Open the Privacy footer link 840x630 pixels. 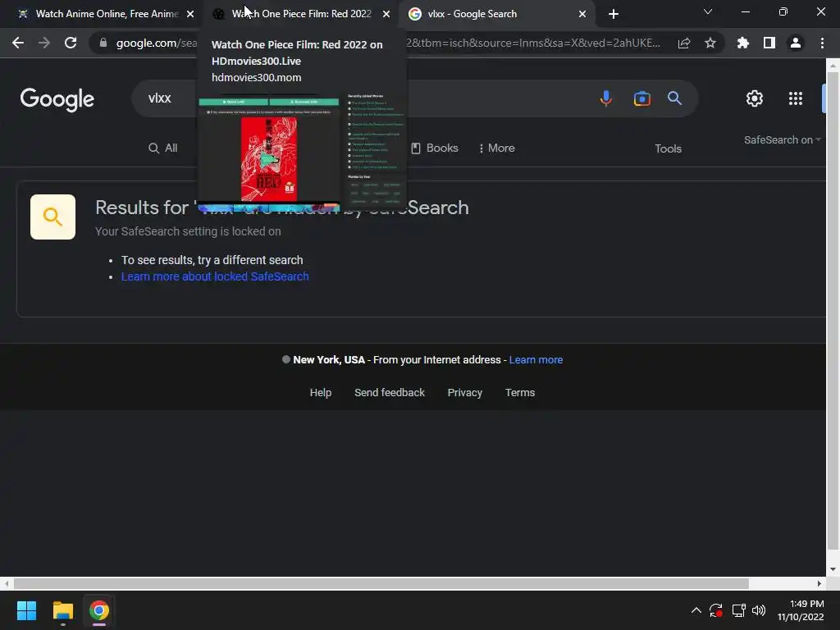465,393
